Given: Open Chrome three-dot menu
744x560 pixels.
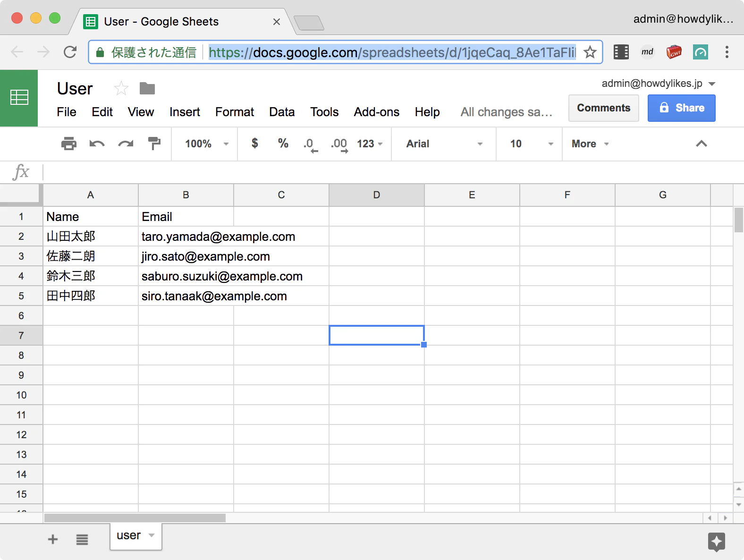Looking at the screenshot, I should (x=727, y=52).
